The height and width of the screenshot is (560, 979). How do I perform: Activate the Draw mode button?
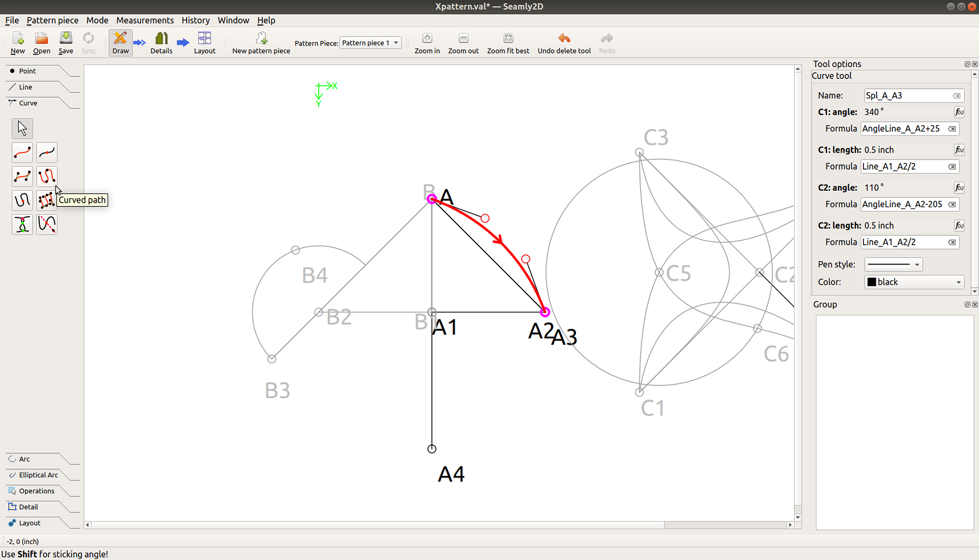[120, 42]
